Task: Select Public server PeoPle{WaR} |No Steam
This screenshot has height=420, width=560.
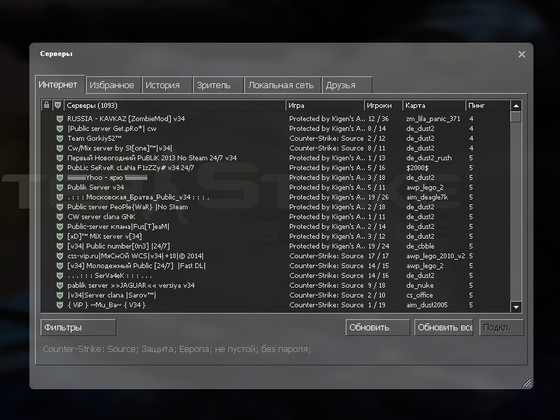Action: (275, 207)
